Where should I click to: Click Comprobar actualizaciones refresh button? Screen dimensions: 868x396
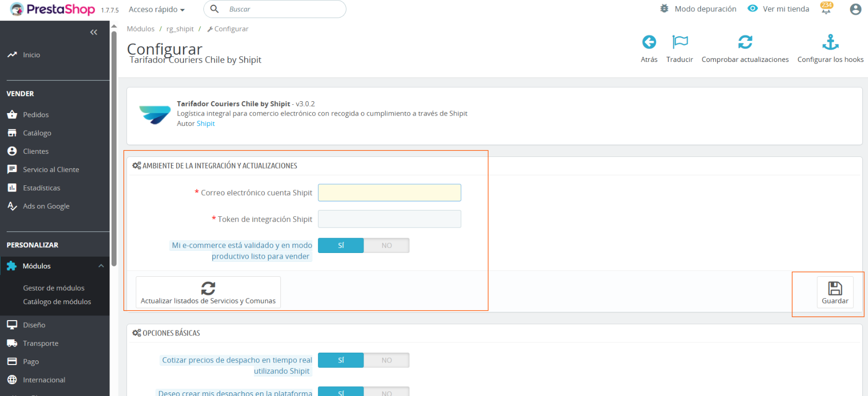[x=745, y=49]
